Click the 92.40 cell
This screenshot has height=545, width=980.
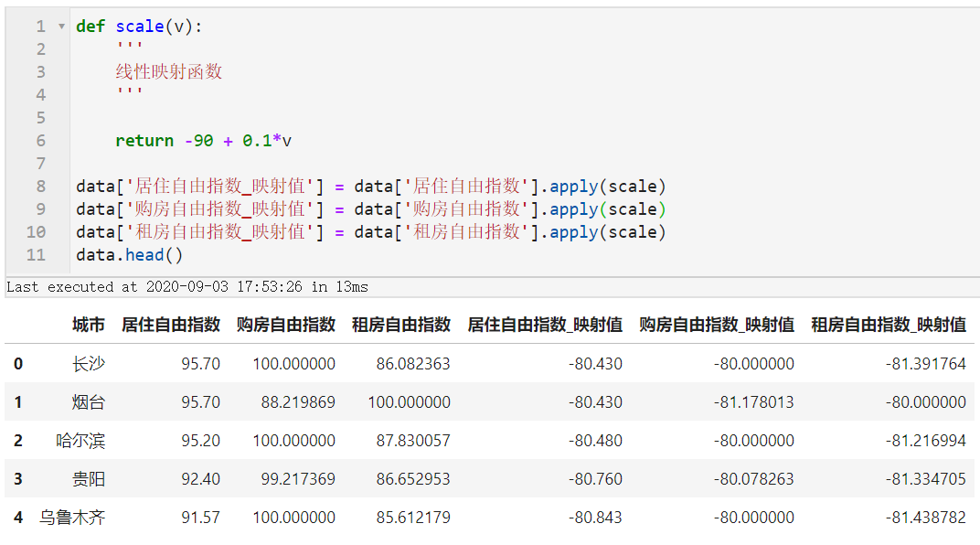tap(200, 479)
